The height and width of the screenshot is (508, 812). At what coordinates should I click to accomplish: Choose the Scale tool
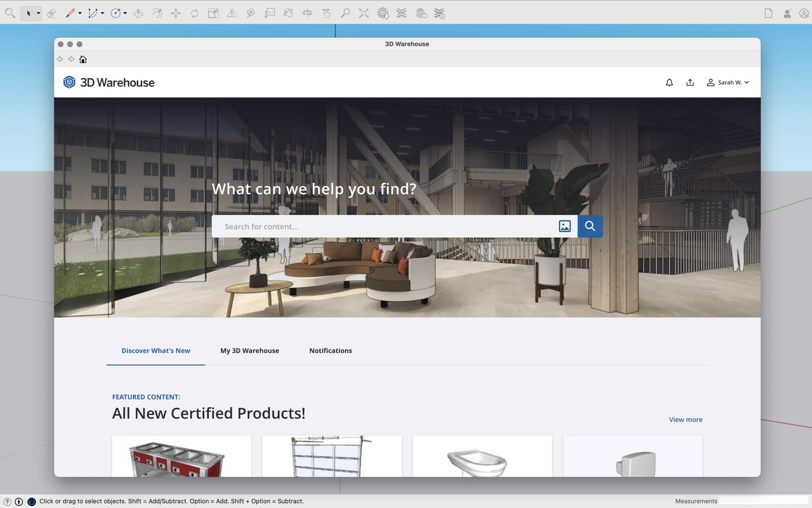click(x=213, y=13)
